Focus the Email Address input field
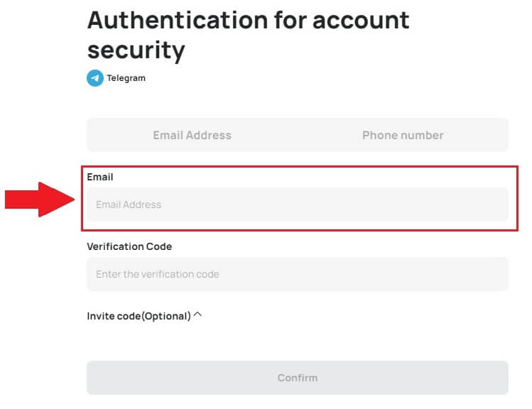532x409 pixels. coord(298,204)
